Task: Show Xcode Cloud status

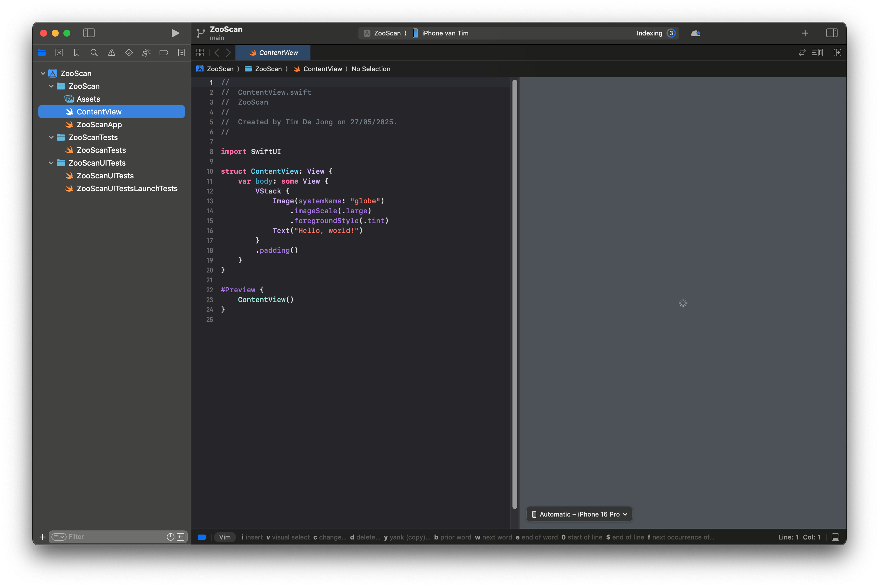Action: (695, 33)
